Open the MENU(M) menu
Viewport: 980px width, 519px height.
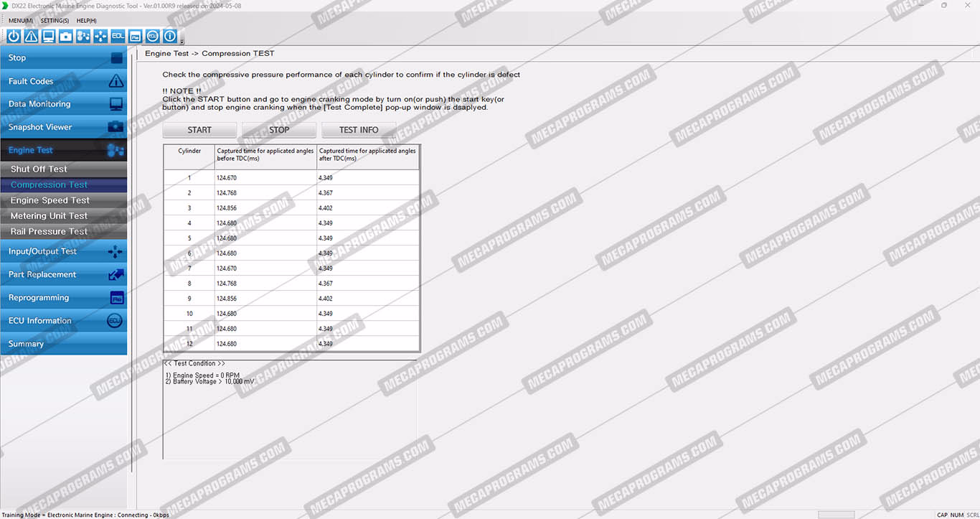point(20,21)
